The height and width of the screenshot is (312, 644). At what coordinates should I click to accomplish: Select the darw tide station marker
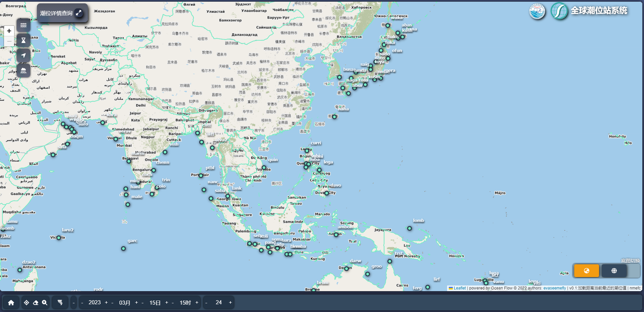pyautogui.click(x=346, y=269)
